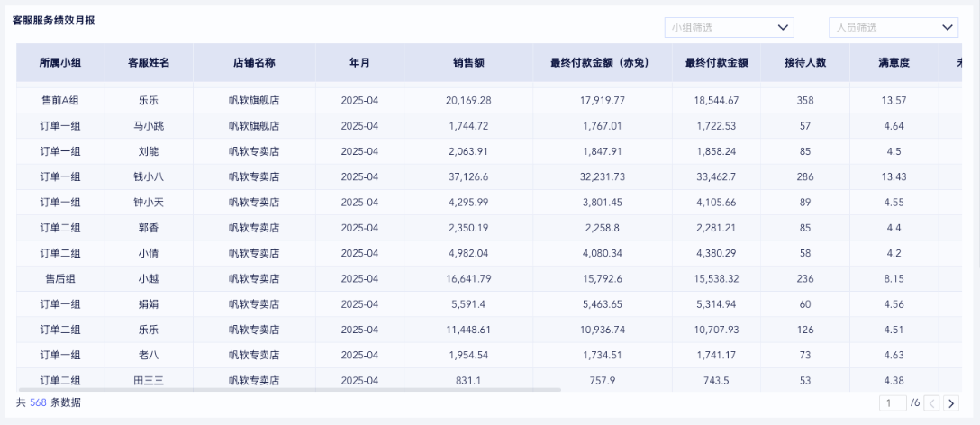Expand the 人员筛选 dropdown
The height and width of the screenshot is (425, 980).
click(x=893, y=28)
